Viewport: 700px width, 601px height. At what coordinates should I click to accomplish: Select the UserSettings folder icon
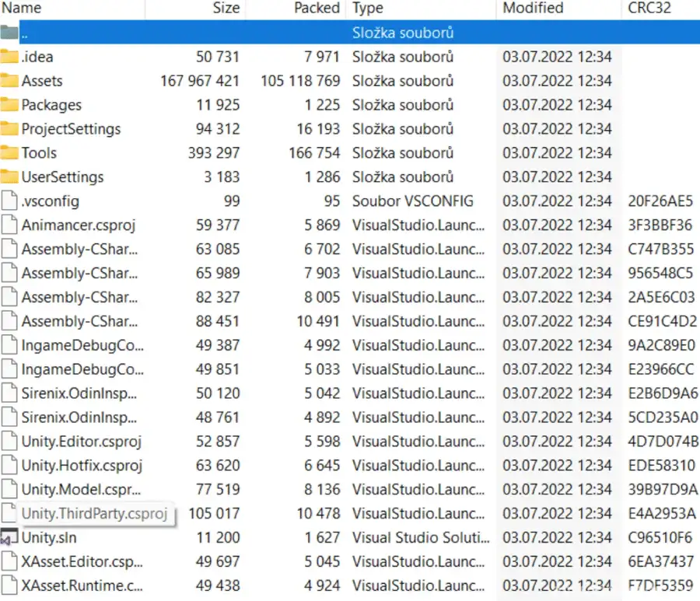click(9, 177)
